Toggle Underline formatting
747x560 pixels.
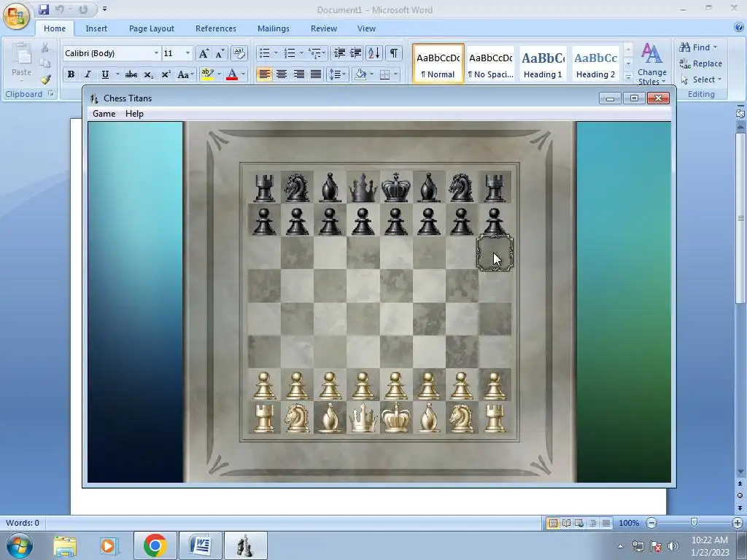pyautogui.click(x=105, y=75)
